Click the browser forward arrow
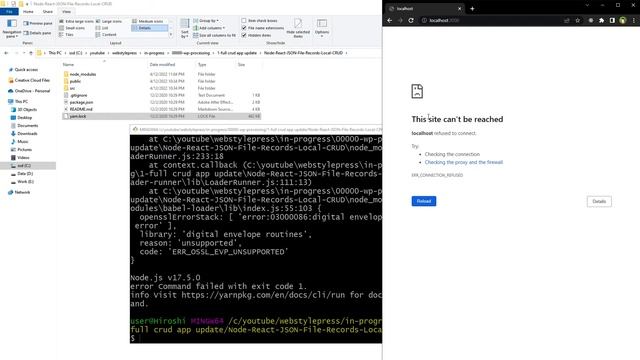Image resolution: width=640 pixels, height=360 pixels. tap(400, 20)
